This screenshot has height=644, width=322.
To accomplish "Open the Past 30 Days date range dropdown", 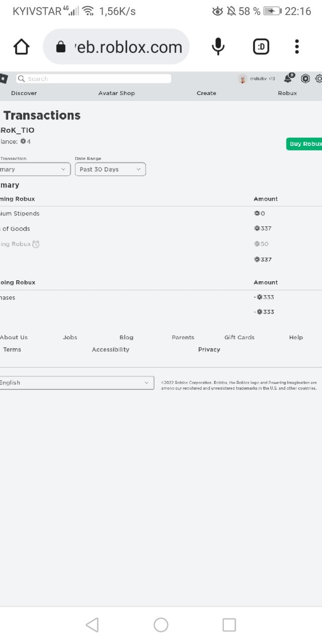I will 110,170.
